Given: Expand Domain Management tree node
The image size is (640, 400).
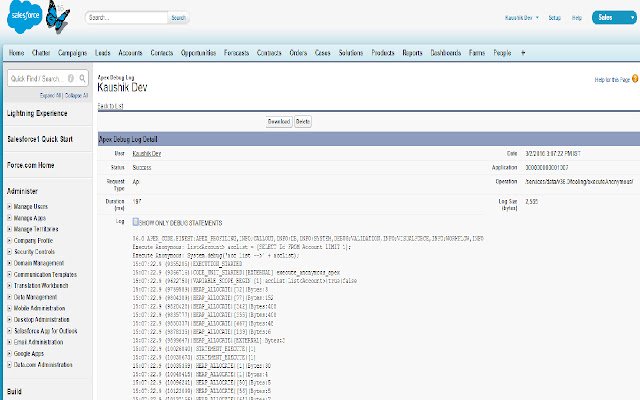Looking at the screenshot, I should click(9, 263).
